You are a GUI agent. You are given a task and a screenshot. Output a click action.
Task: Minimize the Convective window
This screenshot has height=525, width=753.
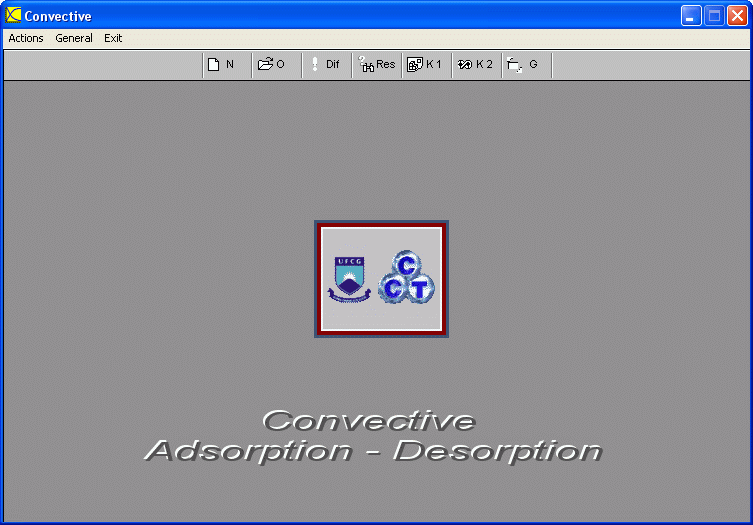click(691, 16)
